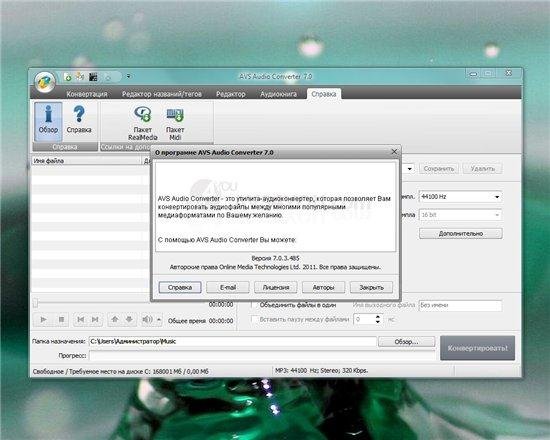The height and width of the screenshot is (440, 550).
Task: Click the Пакет Midi icon
Action: [175, 123]
